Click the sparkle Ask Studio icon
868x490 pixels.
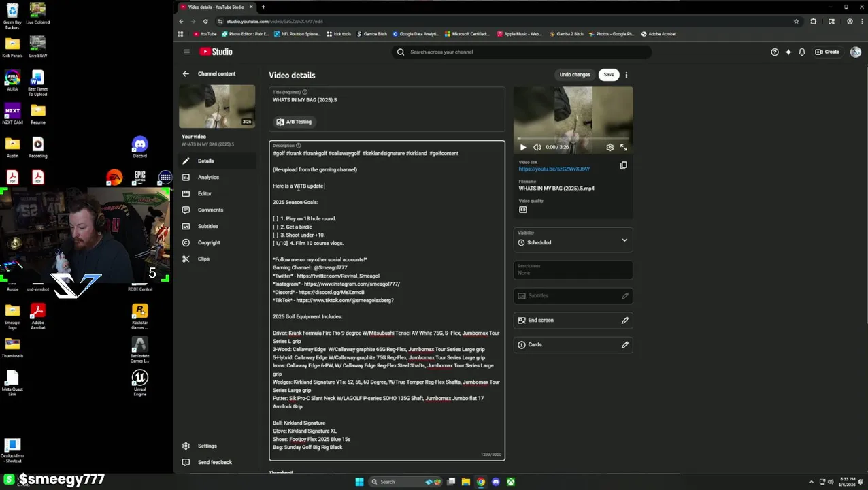(788, 52)
